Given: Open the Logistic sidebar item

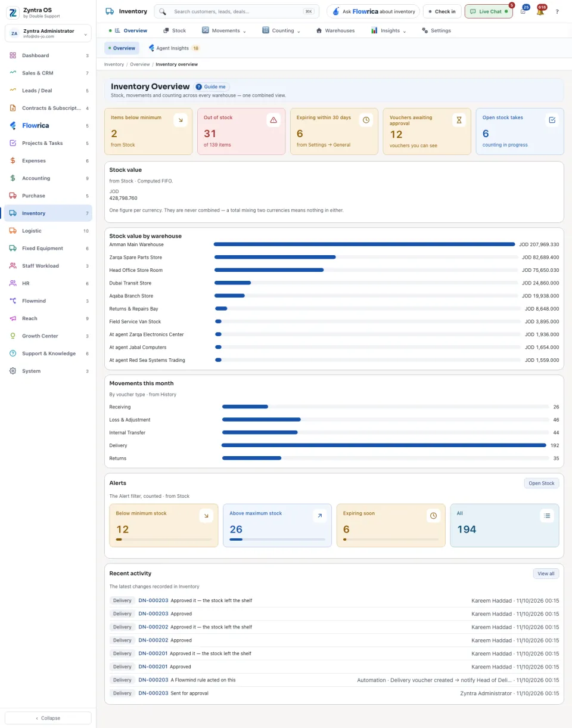Looking at the screenshot, I should (48, 231).
